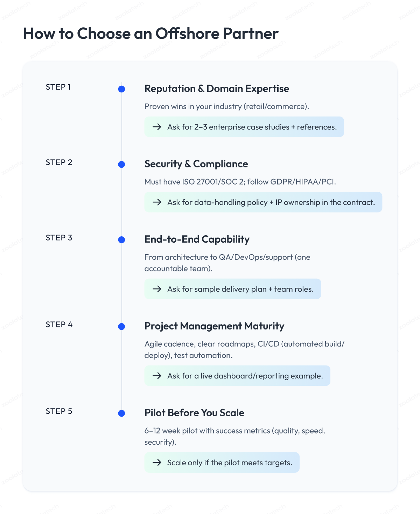Image resolution: width=420 pixels, height=514 pixels.
Task: Click How to Choose an Offshore Partner title
Action: point(151,34)
